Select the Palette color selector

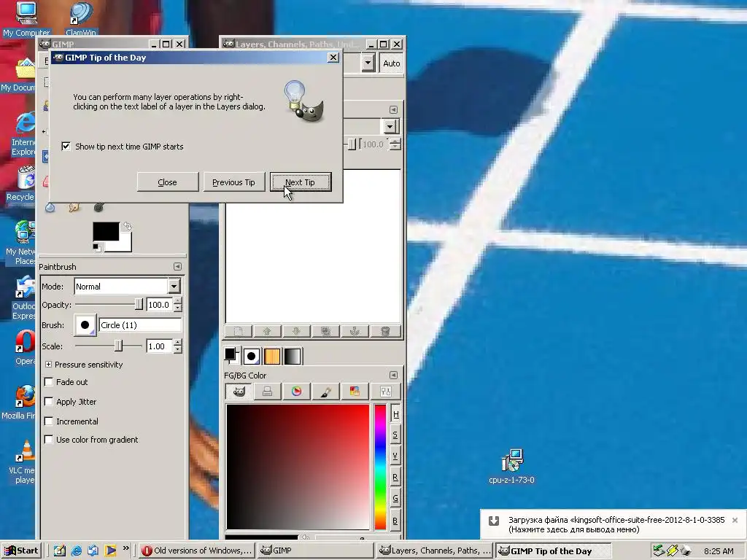[355, 392]
